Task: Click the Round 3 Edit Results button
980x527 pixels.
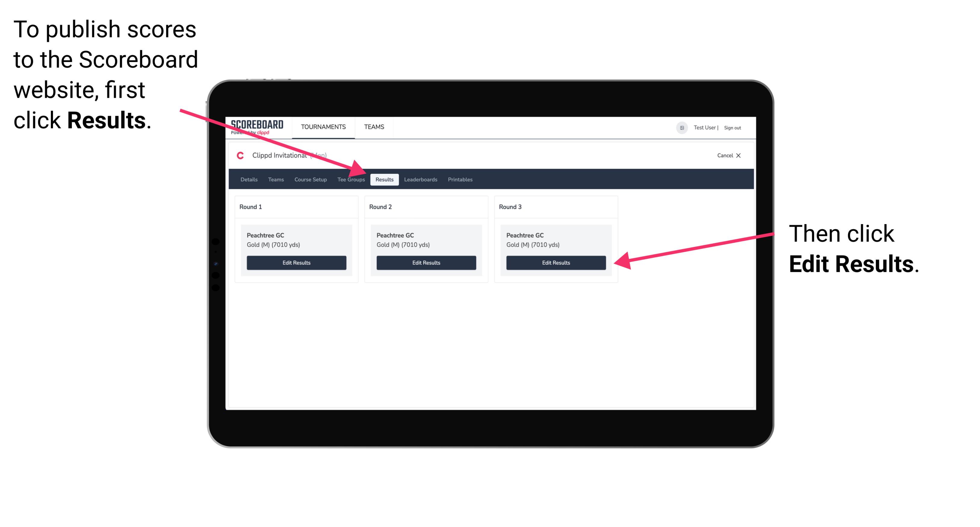Action: coord(555,262)
